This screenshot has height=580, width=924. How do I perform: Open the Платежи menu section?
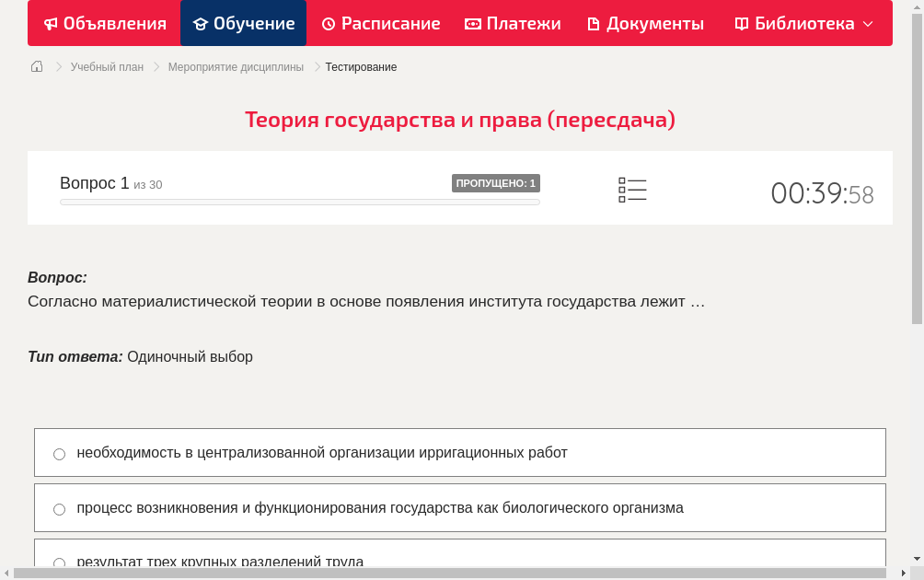[x=513, y=23]
